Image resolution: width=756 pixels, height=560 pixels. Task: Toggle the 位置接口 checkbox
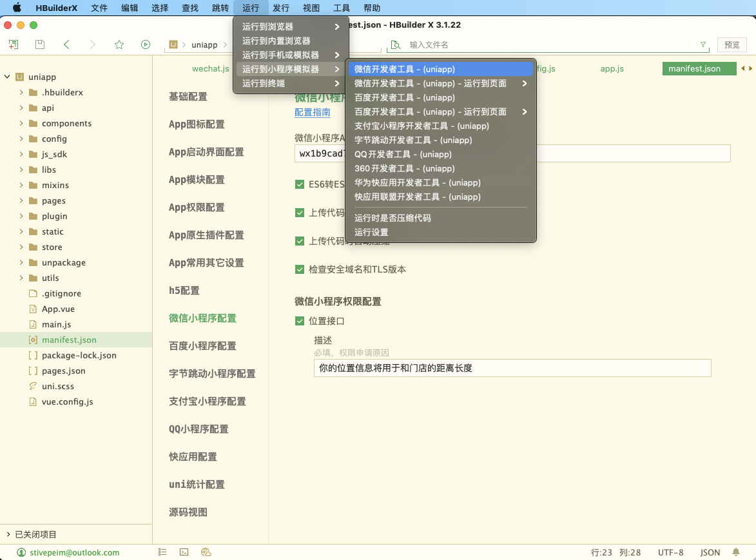click(300, 321)
